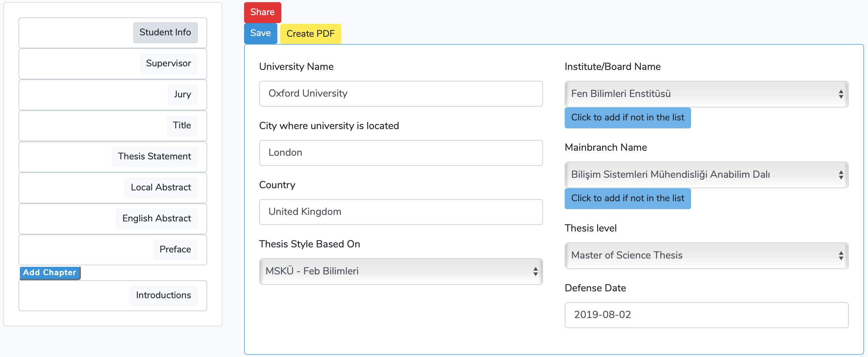The height and width of the screenshot is (357, 868).
Task: Open the Local Abstract section
Action: (161, 188)
